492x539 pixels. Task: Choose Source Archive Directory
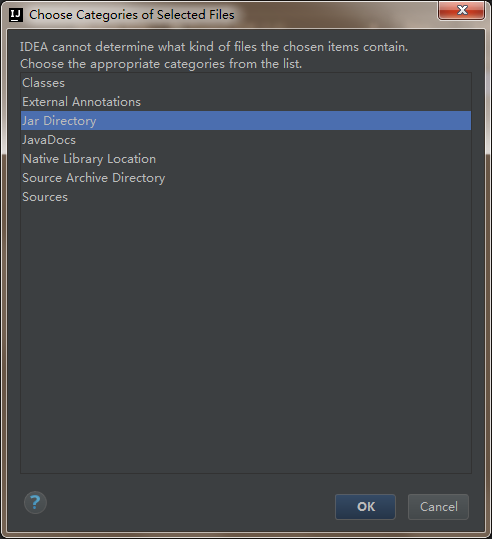tap(246, 178)
